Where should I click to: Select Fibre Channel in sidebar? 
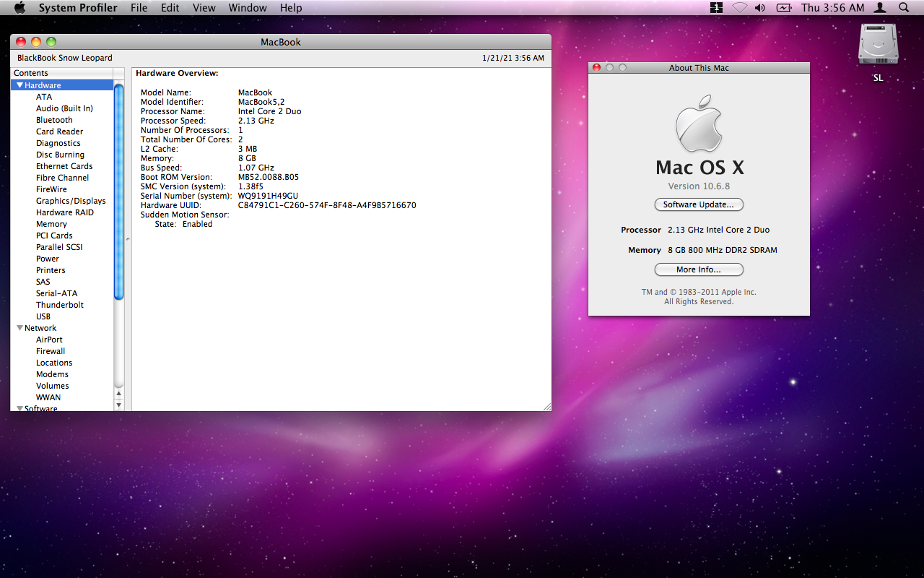63,178
